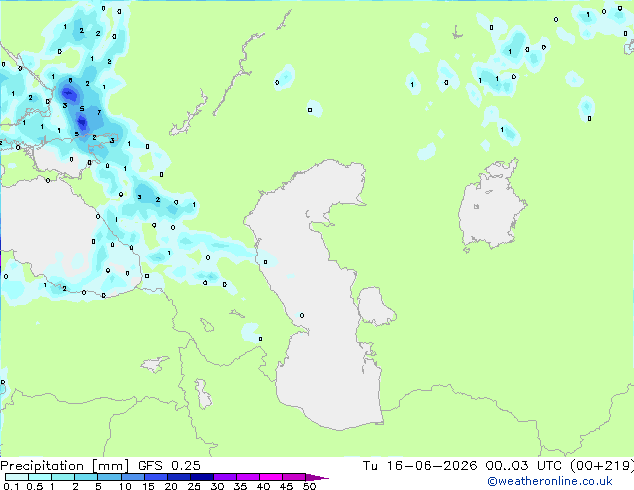Screen dimensions: 634x490
Task: Click the over-50 legend arrow tip
Action: [317, 477]
